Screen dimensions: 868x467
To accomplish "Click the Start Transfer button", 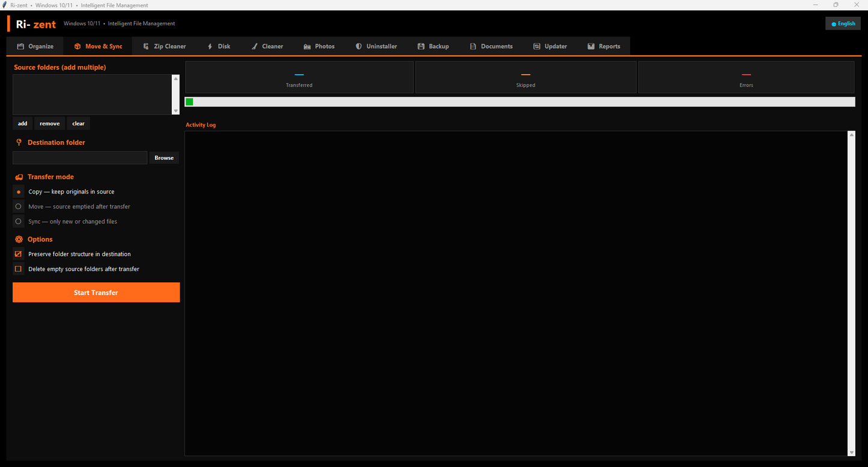I will (x=96, y=293).
